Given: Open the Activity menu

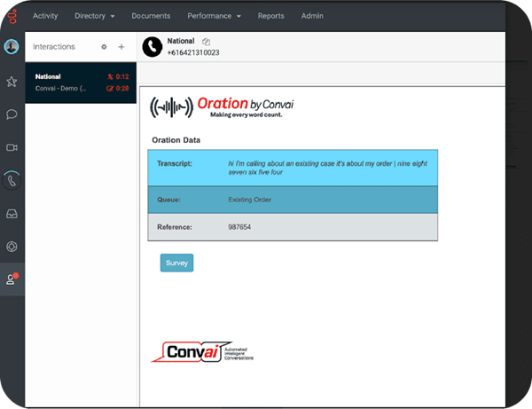Looking at the screenshot, I should [45, 16].
